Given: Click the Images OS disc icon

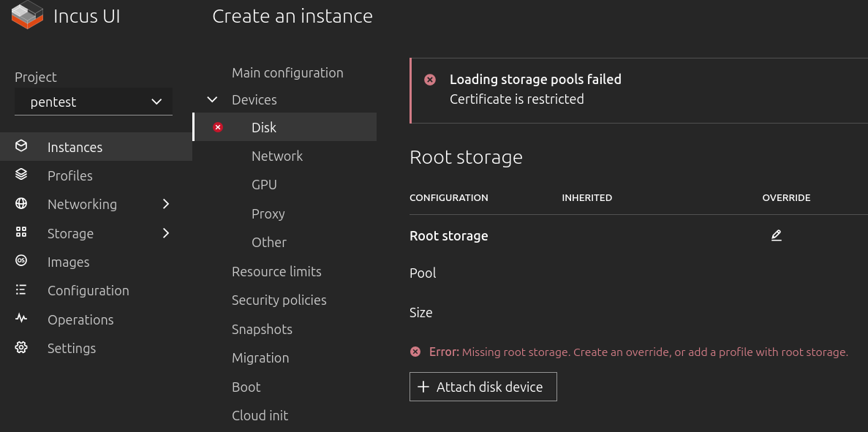Looking at the screenshot, I should 21,261.
